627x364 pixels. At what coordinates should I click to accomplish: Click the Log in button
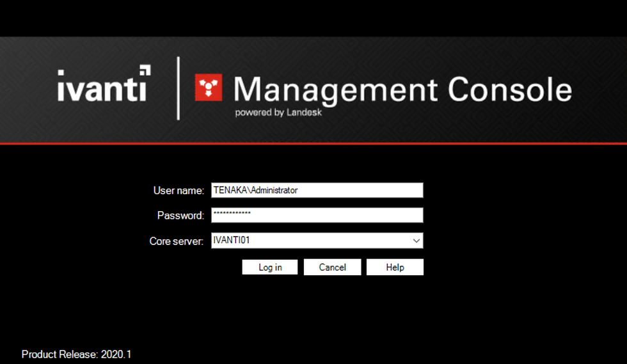coord(270,267)
